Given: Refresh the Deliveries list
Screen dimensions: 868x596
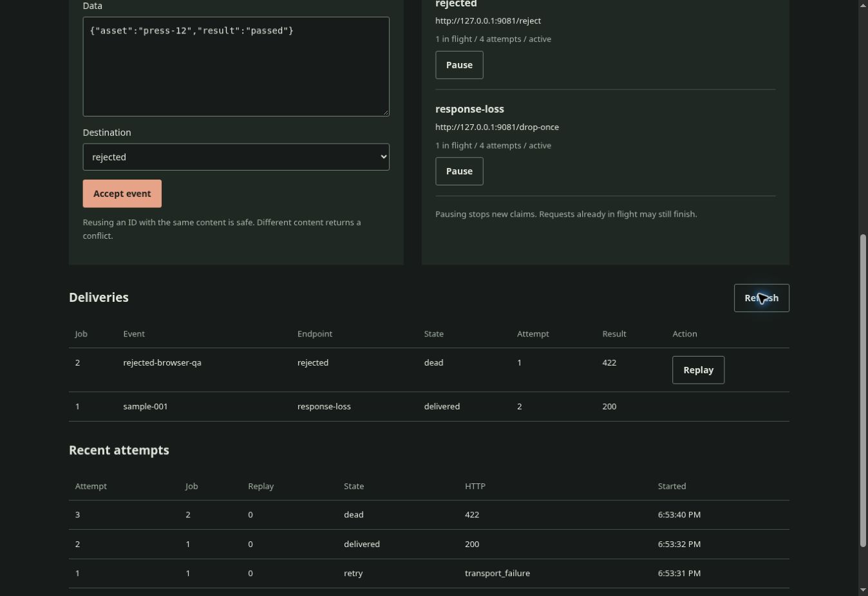Looking at the screenshot, I should [761, 298].
